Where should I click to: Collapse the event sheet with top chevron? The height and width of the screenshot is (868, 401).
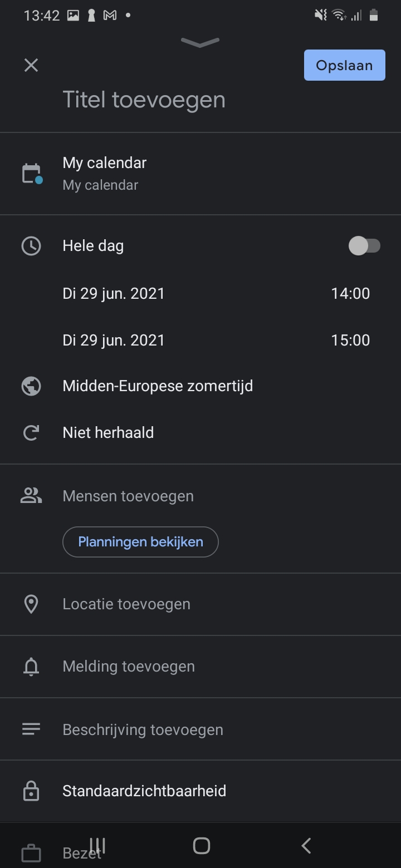[x=200, y=43]
